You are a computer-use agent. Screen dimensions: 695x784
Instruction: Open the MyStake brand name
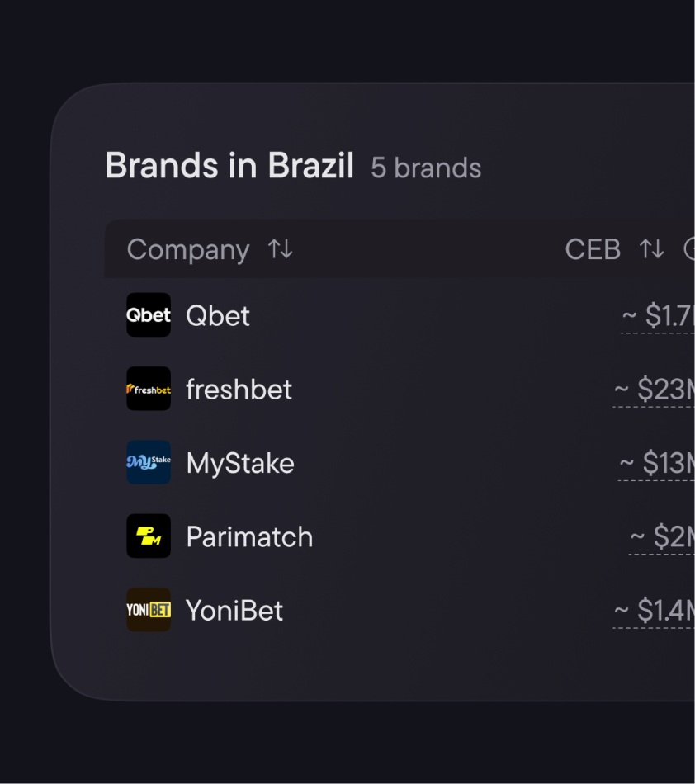240,463
